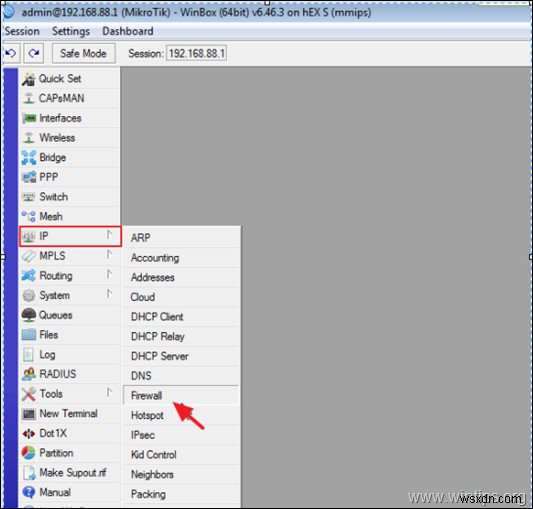
Task: Click the Mesh nodes icon
Action: [29, 217]
